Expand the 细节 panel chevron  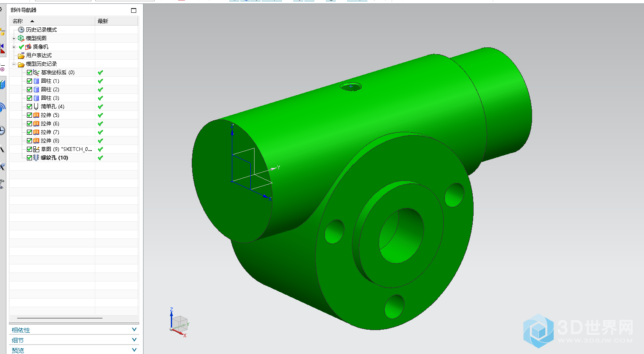click(134, 340)
